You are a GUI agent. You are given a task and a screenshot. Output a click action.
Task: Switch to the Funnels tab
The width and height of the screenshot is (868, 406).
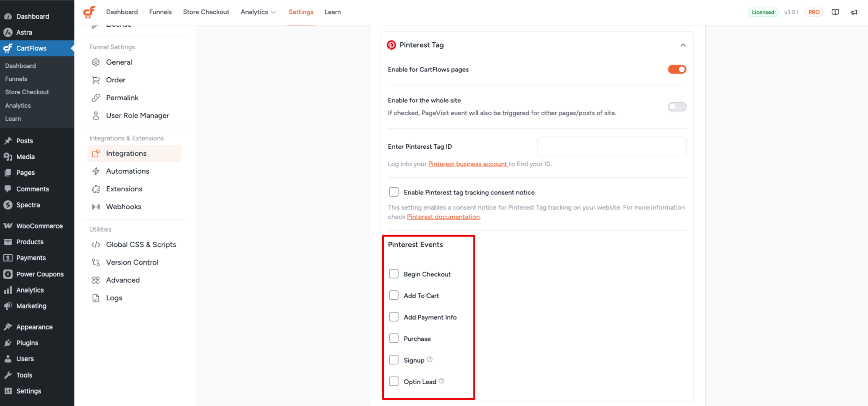(160, 12)
